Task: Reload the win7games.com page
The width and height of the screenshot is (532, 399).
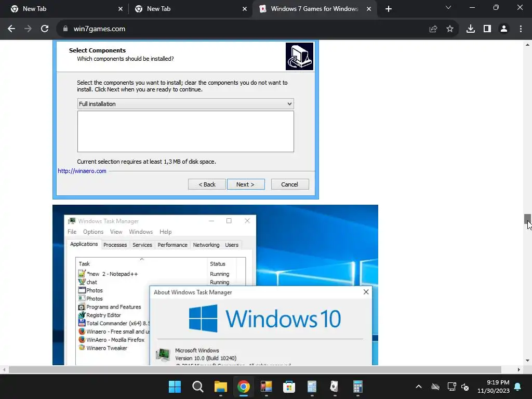Action: coord(45,29)
